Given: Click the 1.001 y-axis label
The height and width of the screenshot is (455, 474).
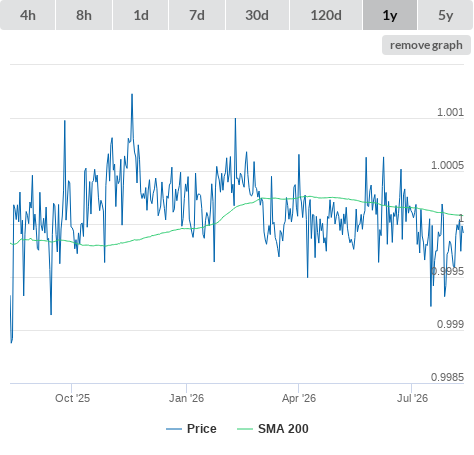Looking at the screenshot, I should [450, 112].
